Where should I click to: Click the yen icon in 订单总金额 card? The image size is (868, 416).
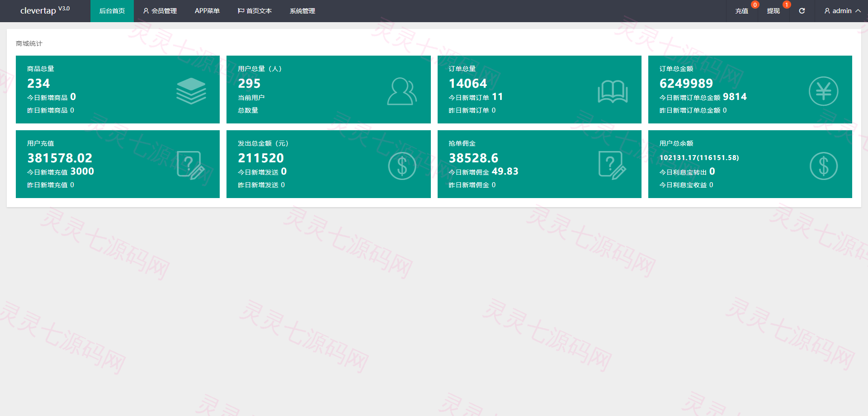tap(823, 91)
